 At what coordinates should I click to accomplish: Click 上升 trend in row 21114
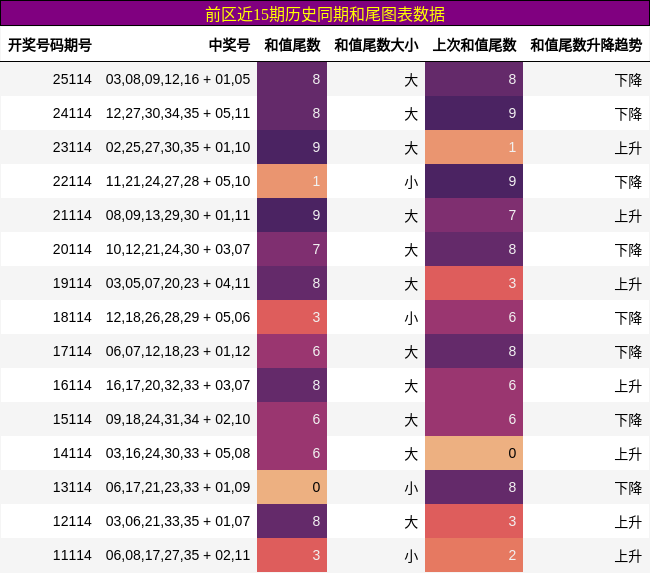coord(628,216)
